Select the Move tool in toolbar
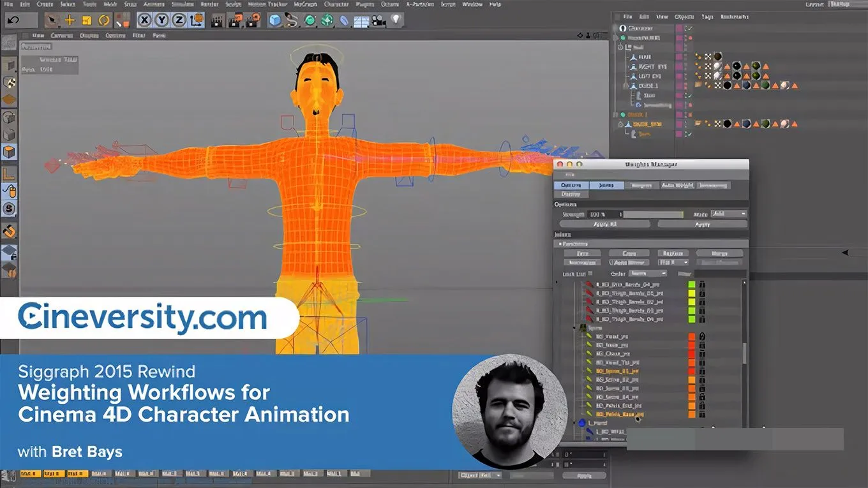868x488 pixels. (x=70, y=20)
